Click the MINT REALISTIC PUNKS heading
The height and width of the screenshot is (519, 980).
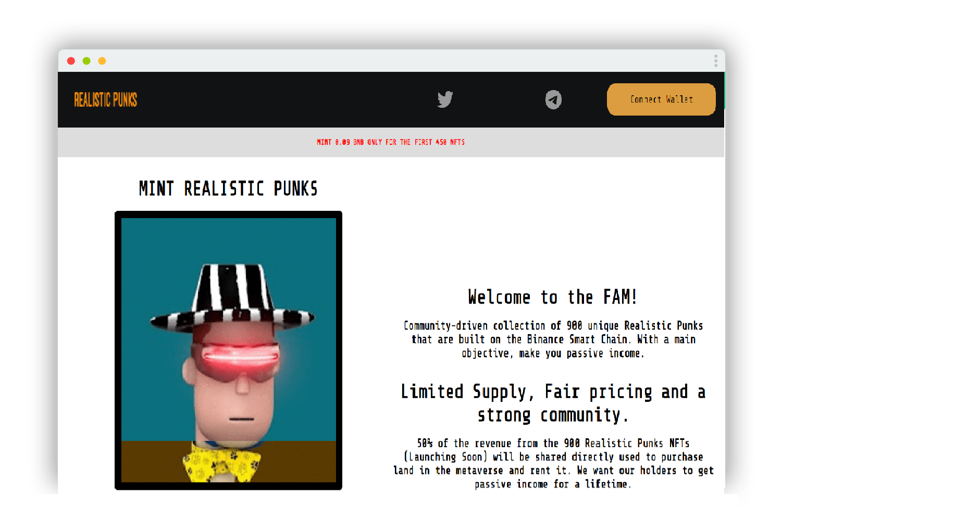point(228,188)
